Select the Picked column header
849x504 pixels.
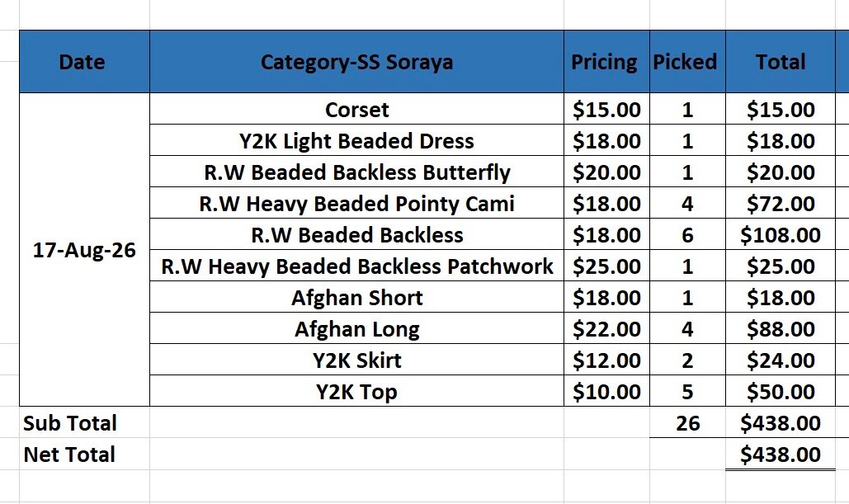coord(687,62)
